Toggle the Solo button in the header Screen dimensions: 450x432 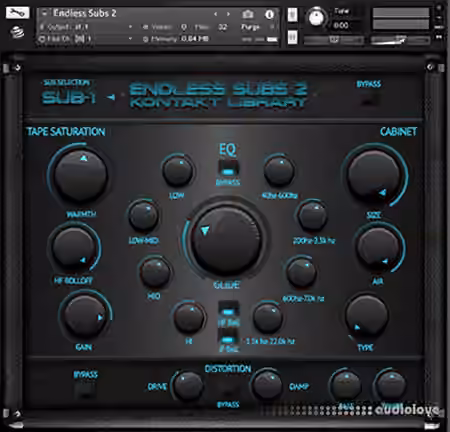coord(292,15)
